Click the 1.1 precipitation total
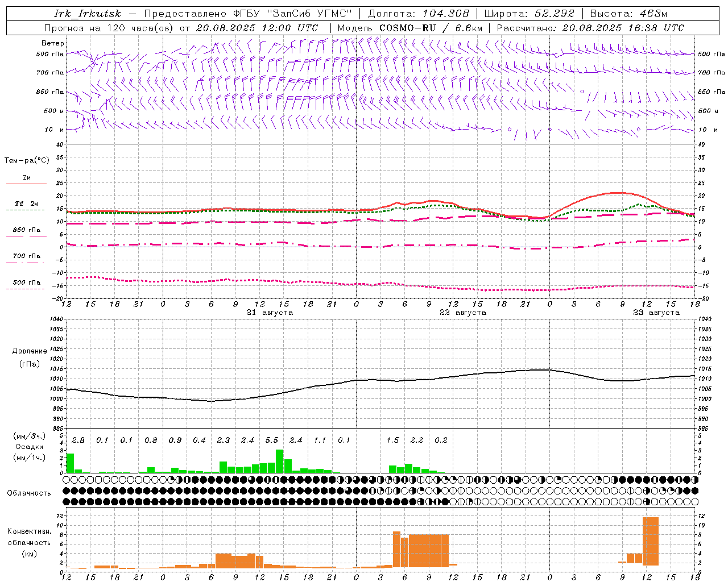The width and height of the screenshot is (728, 582). (320, 440)
